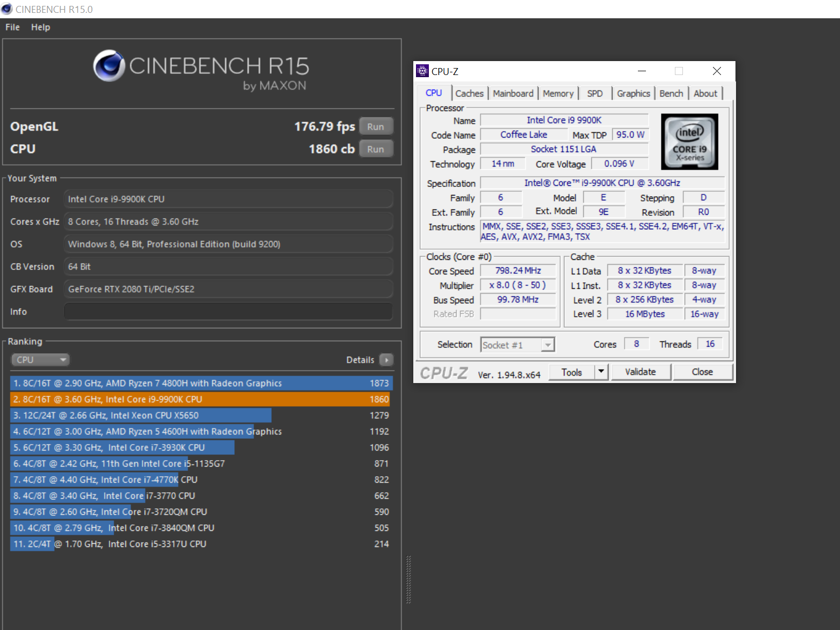Select ranking row Intel Core i7-3770
Viewport: 840px width, 630px height.
[x=202, y=496]
